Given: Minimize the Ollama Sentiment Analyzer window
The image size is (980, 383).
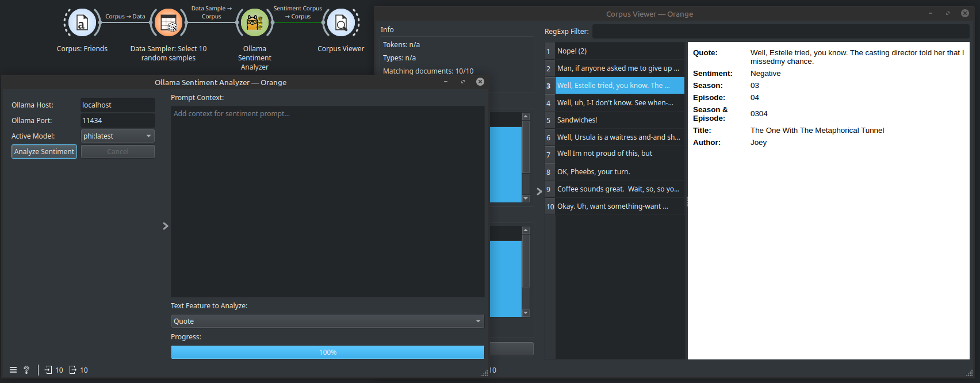Looking at the screenshot, I should coord(446,82).
